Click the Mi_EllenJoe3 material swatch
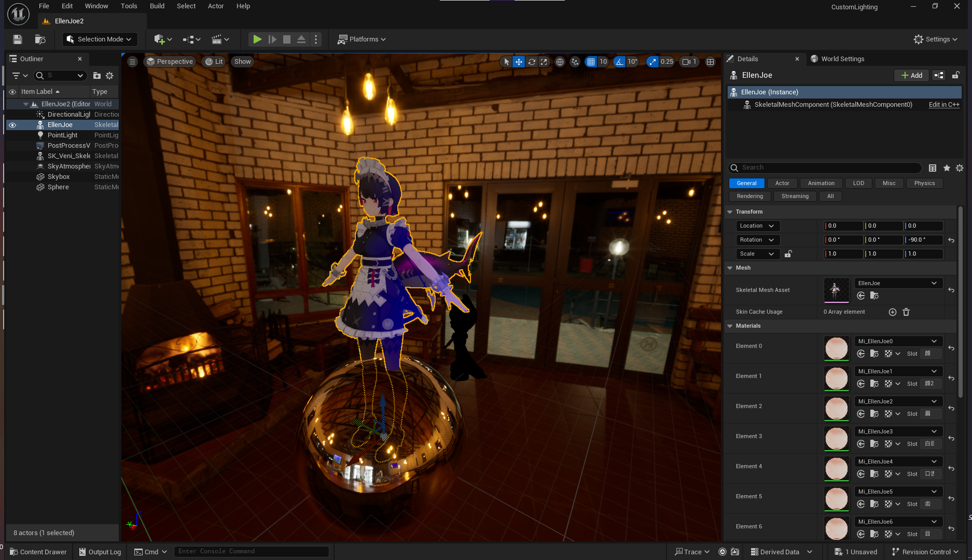 coord(836,439)
